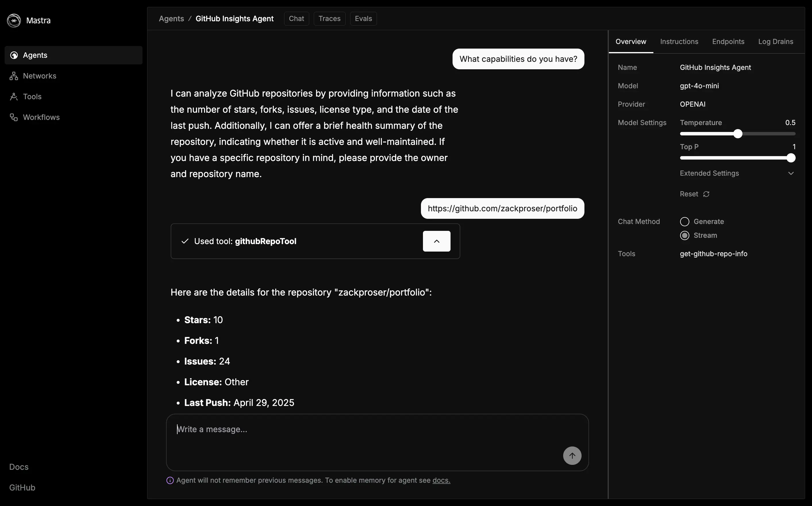Open the get-github-repo-info tool
Screen dimensions: 812x506
[713, 254]
